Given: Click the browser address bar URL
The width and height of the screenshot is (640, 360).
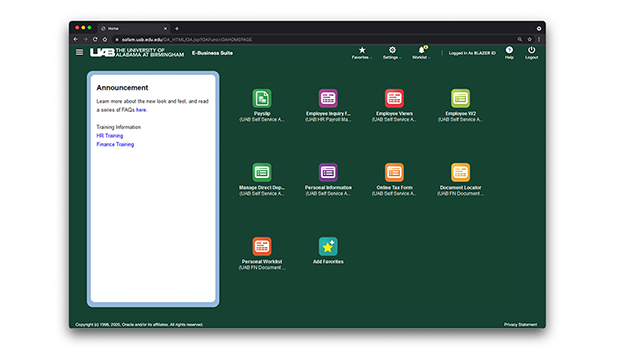Looking at the screenshot, I should 187,40.
